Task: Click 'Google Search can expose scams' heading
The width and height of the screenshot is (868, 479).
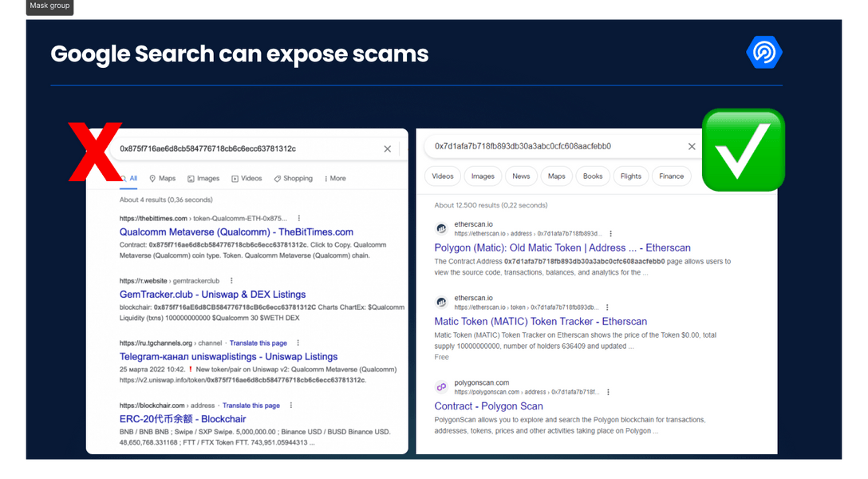Action: coord(239,54)
